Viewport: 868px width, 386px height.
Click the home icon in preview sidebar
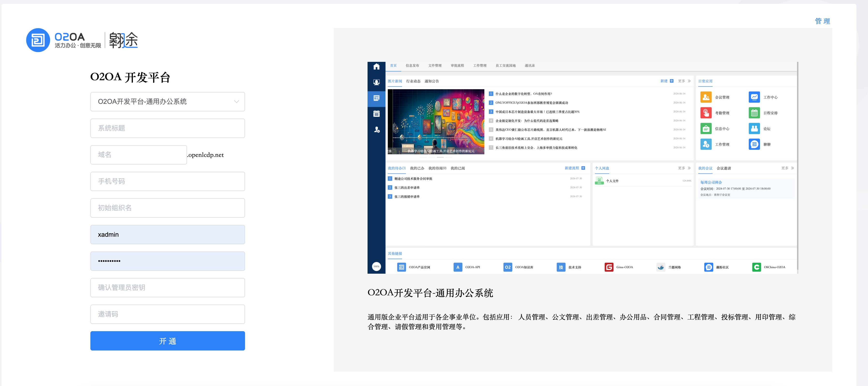pyautogui.click(x=376, y=67)
